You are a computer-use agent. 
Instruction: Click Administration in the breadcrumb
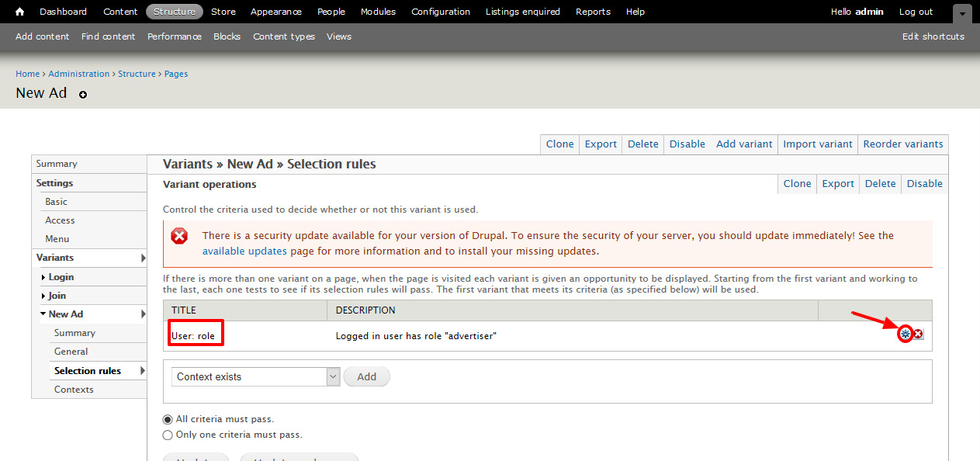[x=78, y=74]
